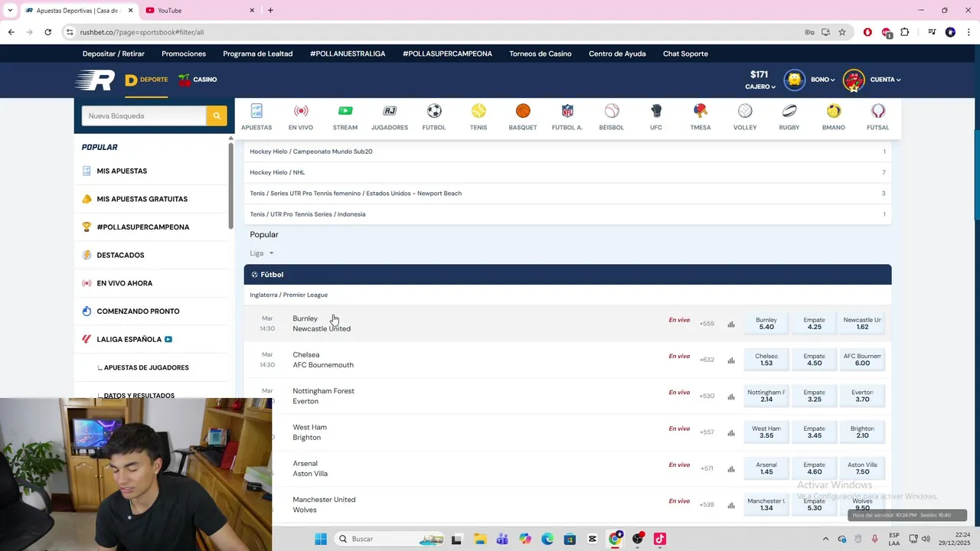The height and width of the screenshot is (551, 980).
Task: Click the yellow search magnifier button
Action: click(x=217, y=116)
